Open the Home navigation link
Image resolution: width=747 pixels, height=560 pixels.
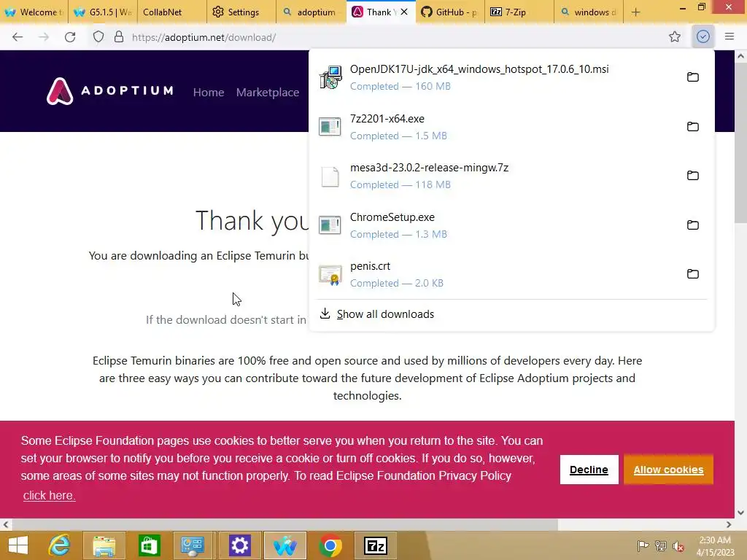point(209,93)
